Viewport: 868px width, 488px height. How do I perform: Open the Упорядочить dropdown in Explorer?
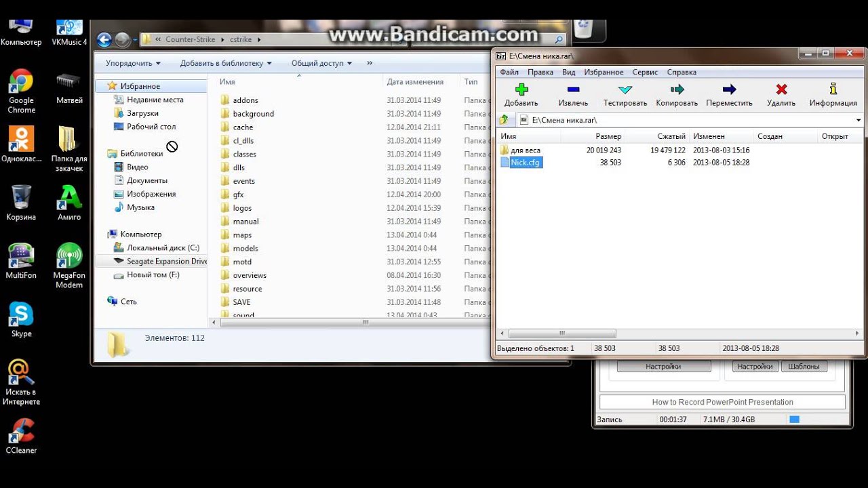click(134, 63)
